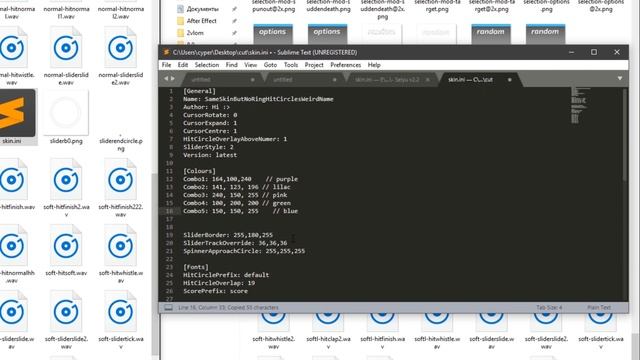Viewport: 640px width, 360px height.
Task: Click the CursorExpand: 1 line
Action: [210, 123]
